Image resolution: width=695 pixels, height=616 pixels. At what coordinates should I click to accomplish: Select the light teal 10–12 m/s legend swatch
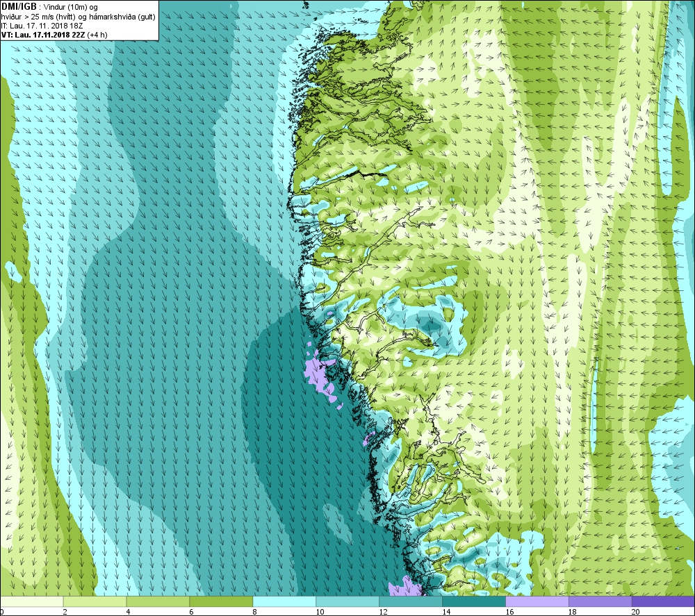(x=347, y=601)
